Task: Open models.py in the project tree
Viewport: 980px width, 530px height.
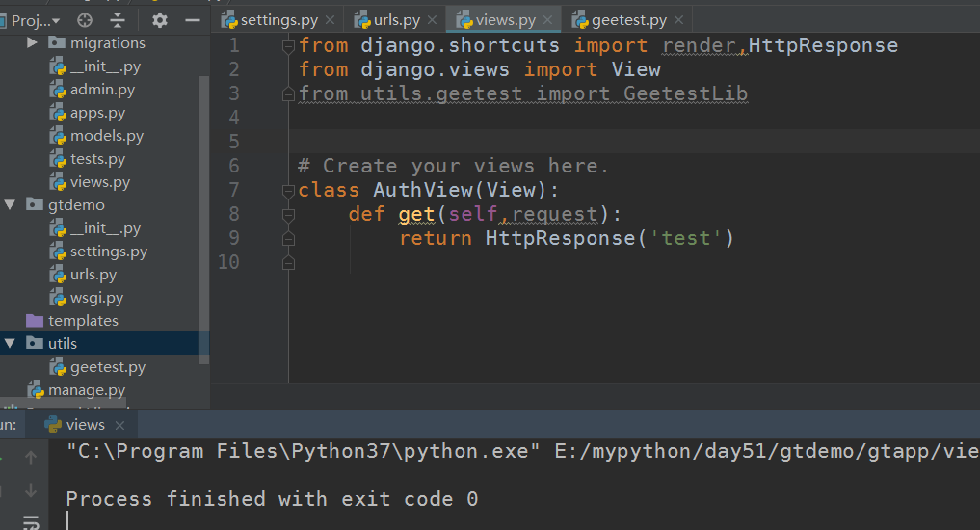Action: click(106, 136)
